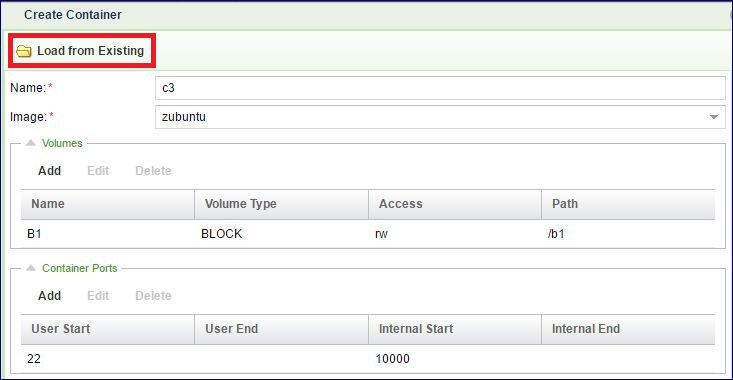Open the Image dropdown arrow

(x=713, y=117)
